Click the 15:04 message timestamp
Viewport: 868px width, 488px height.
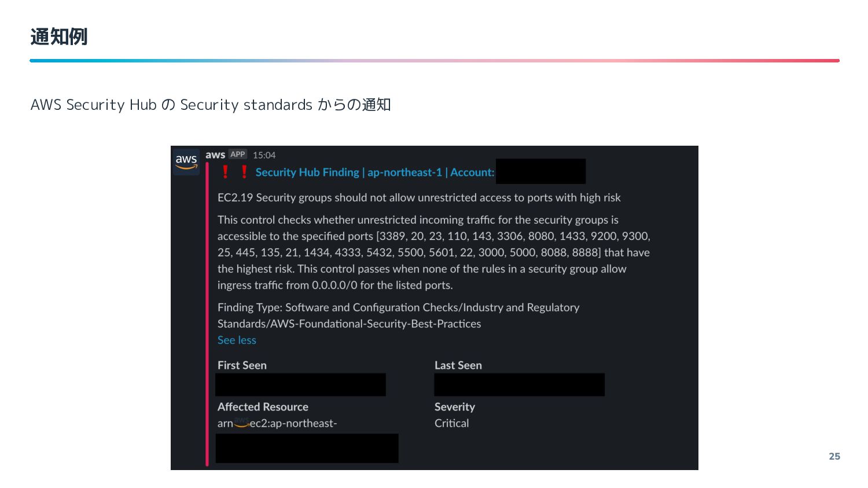click(264, 155)
